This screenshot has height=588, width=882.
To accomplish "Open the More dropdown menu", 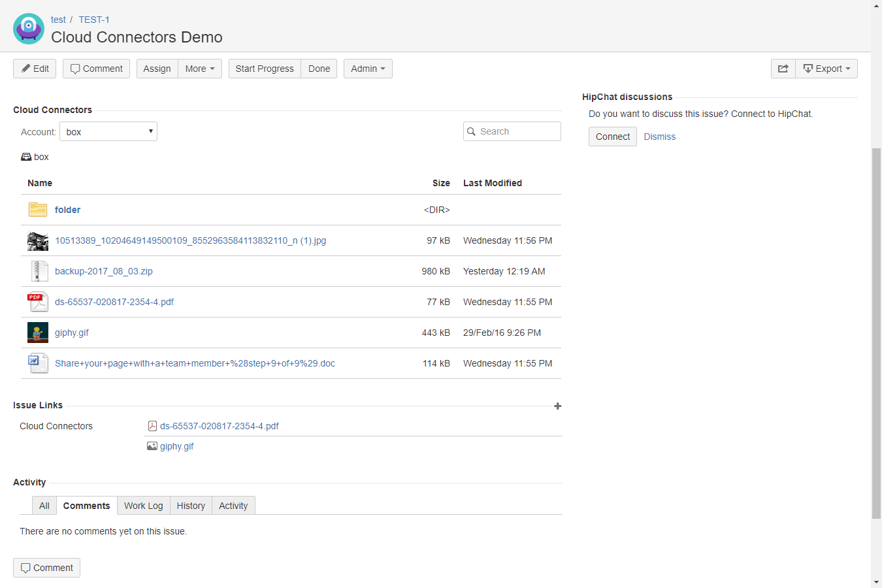I will [x=200, y=69].
